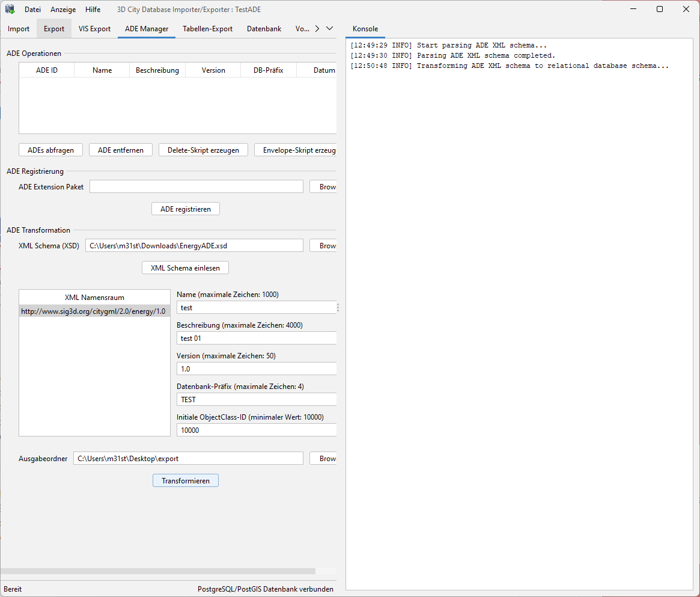Focus the Beschreibung field
700x597 pixels.
(257, 338)
